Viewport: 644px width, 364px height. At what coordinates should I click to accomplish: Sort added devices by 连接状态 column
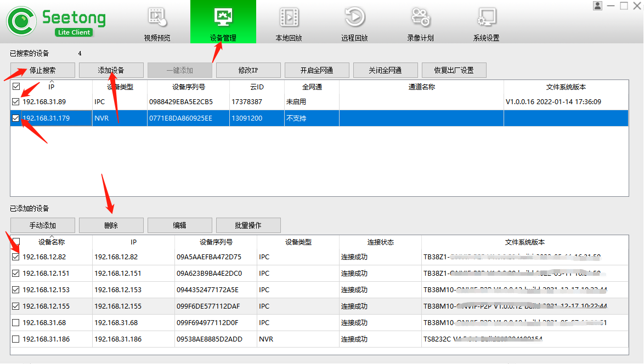coord(380,242)
